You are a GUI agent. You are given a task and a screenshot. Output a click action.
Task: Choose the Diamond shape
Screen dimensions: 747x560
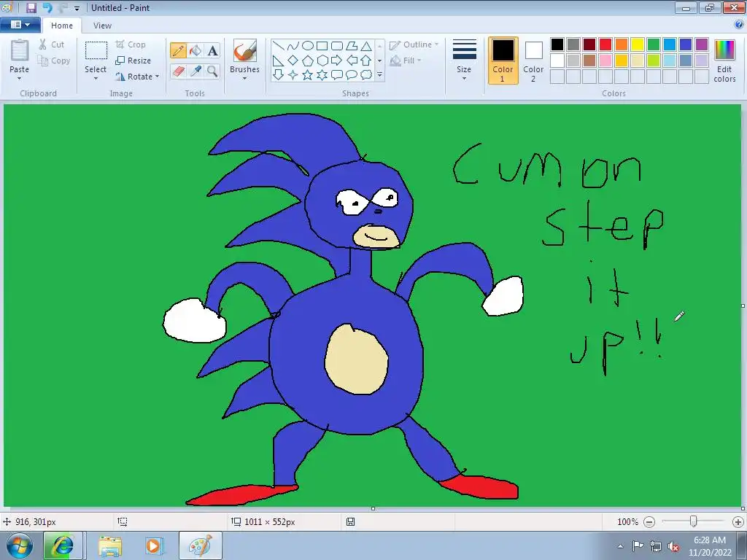pos(293,61)
